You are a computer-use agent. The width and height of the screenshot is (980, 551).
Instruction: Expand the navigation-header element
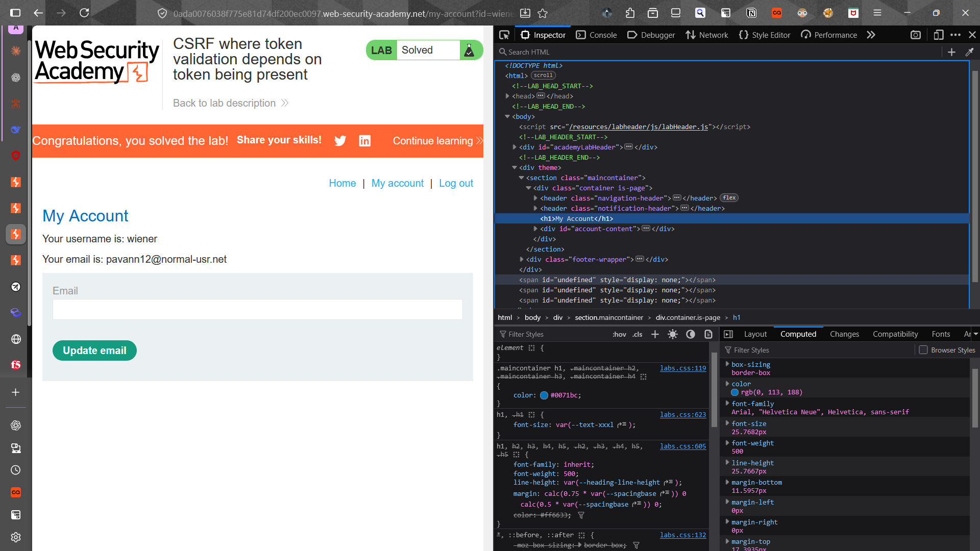point(536,198)
